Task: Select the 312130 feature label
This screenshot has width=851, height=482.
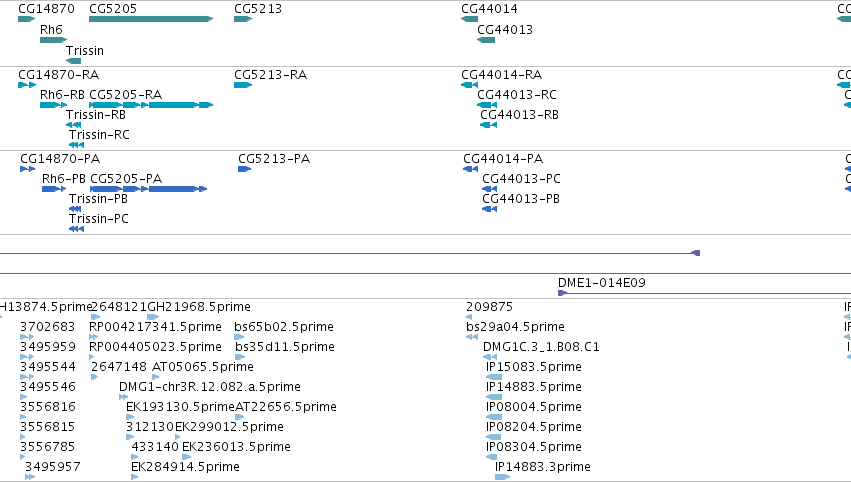Action: [150, 427]
